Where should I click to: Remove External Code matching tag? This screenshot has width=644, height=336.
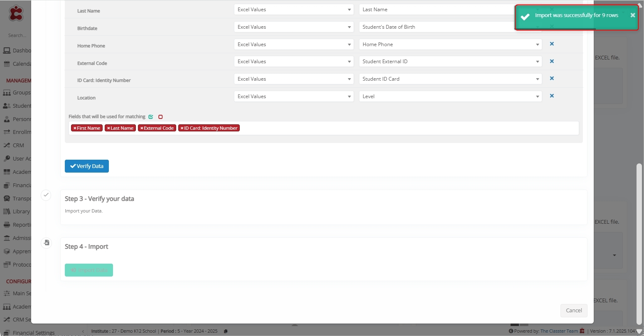tap(142, 128)
